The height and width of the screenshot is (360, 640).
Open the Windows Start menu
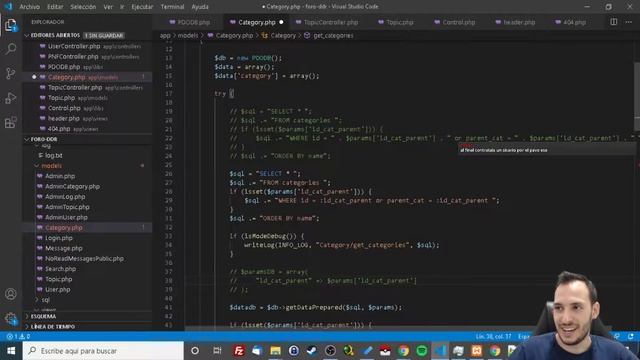click(x=11, y=351)
